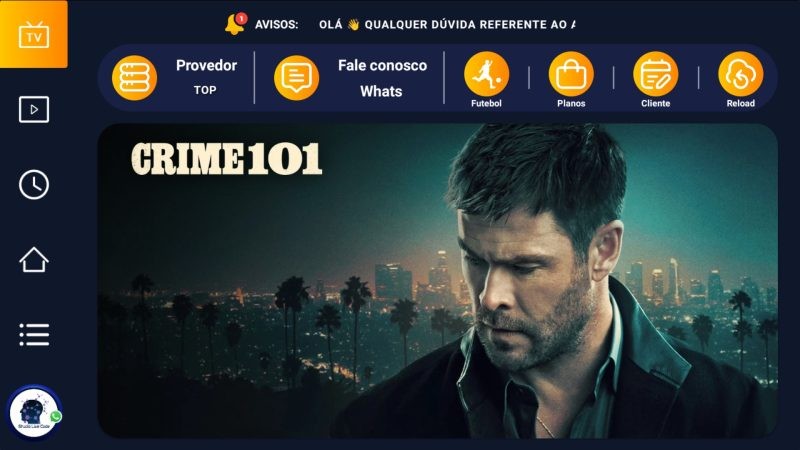Image resolution: width=800 pixels, height=450 pixels.
Task: Open the clock history icon
Action: (x=34, y=184)
